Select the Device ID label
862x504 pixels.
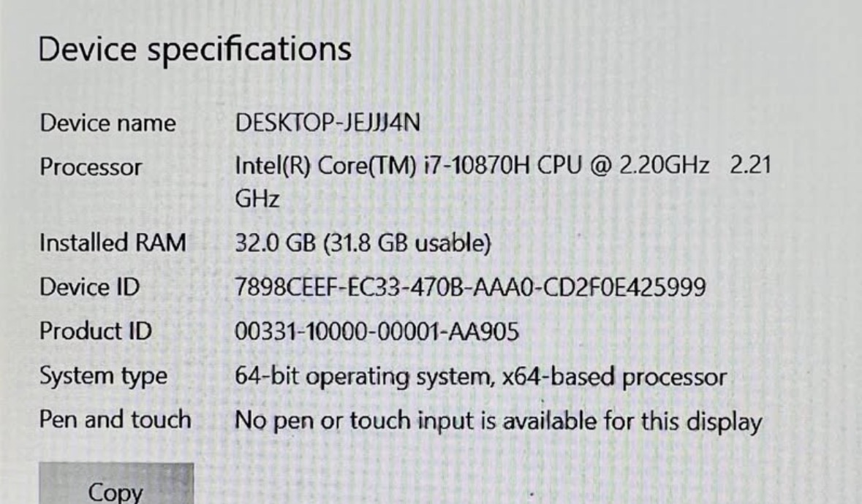tap(90, 287)
